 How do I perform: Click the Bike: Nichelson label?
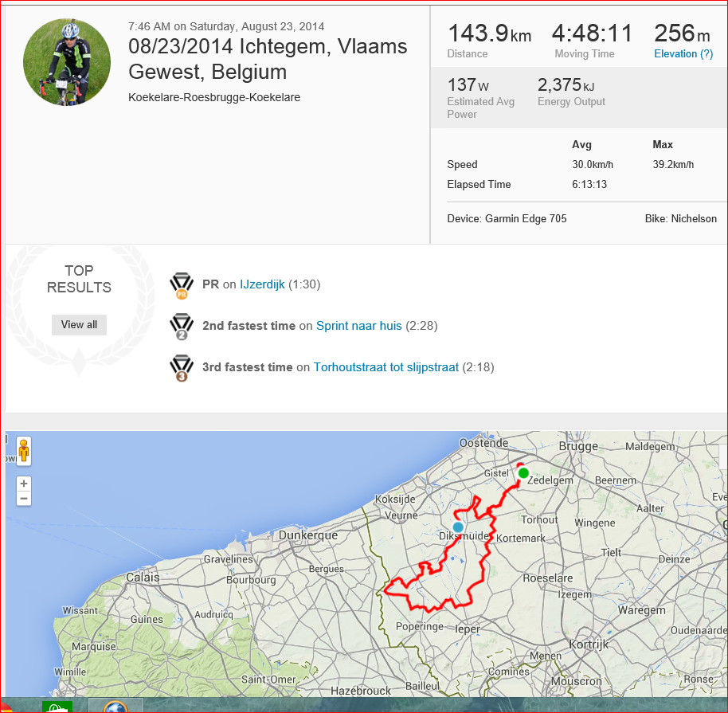point(681,219)
